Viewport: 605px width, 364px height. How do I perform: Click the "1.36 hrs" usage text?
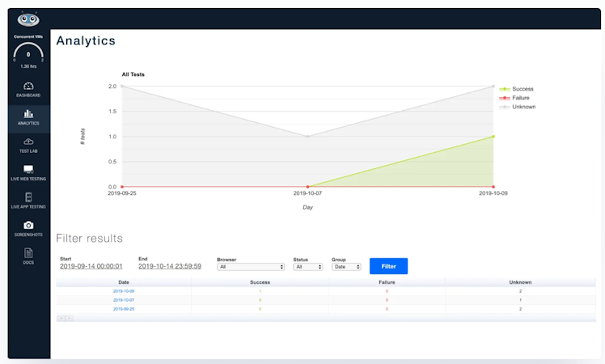pos(28,66)
